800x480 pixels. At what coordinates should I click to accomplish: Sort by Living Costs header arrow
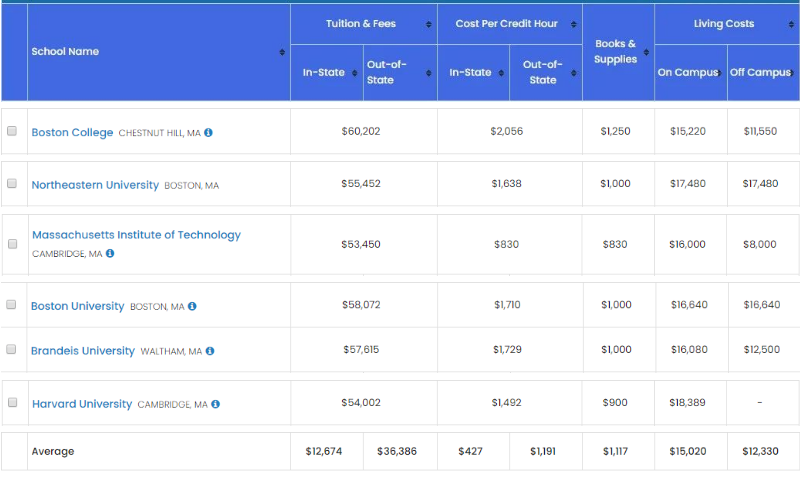pos(791,24)
